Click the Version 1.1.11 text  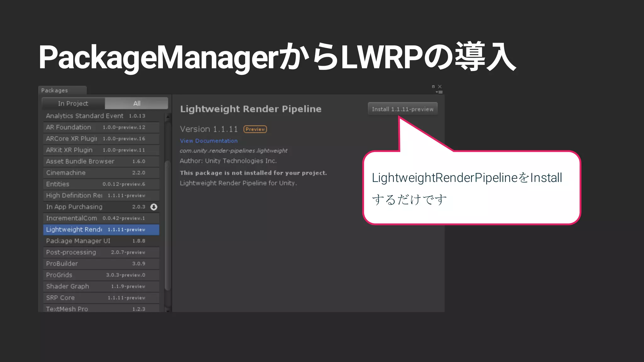point(209,129)
